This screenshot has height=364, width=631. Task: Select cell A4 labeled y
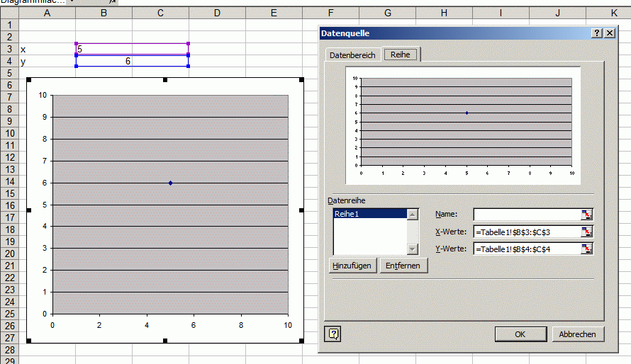(x=47, y=61)
